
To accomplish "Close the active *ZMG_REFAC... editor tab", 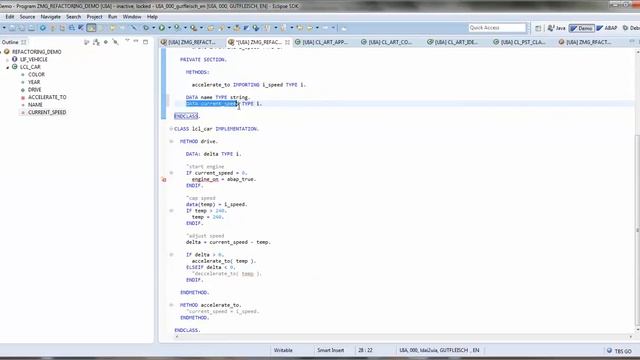I will [287, 42].
